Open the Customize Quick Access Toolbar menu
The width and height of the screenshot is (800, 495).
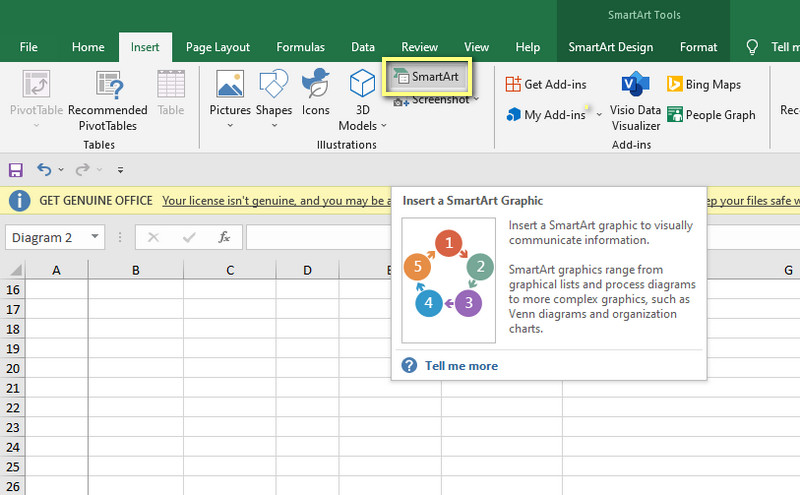tap(120, 169)
